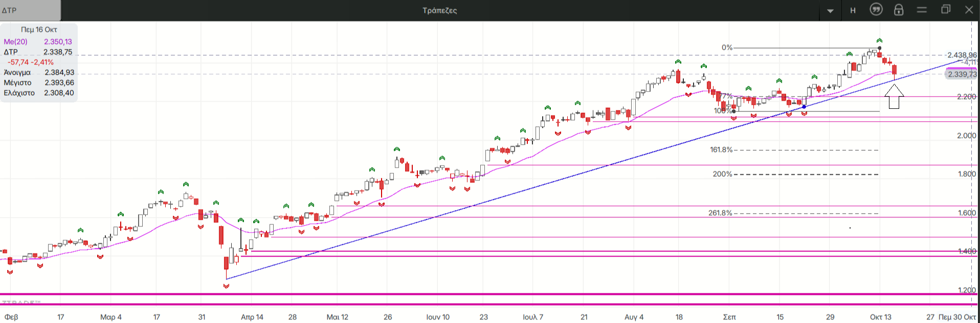Click the Με(20) moving average label
980x323 pixels.
(16, 42)
